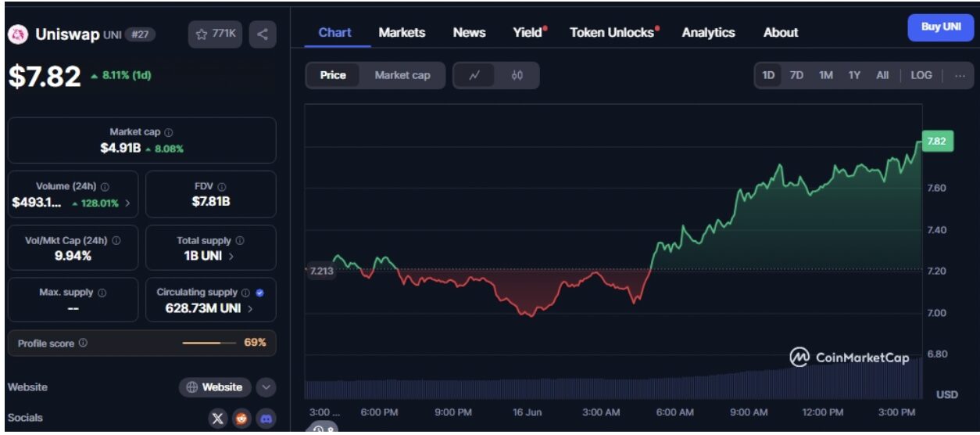Click the CoinMarketCap logo on chart
The width and height of the screenshot is (980, 435).
click(x=849, y=358)
